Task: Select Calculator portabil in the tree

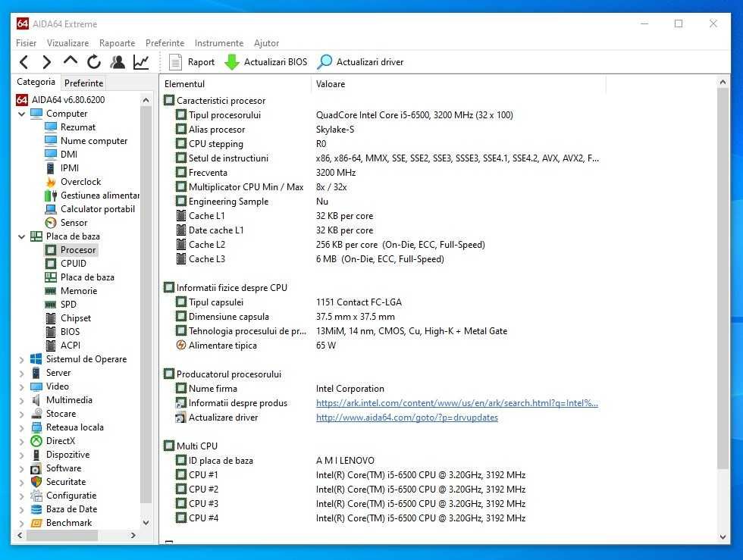Action: point(98,209)
